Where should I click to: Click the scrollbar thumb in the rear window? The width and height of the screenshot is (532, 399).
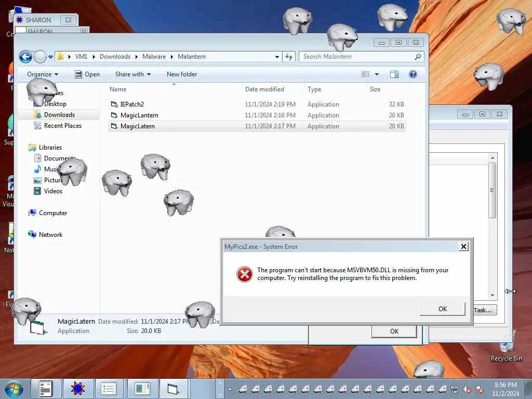pyautogui.click(x=493, y=190)
